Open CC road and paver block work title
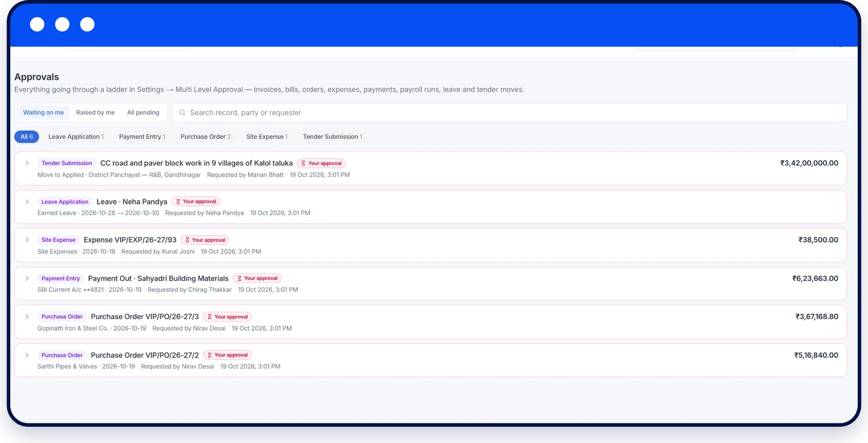The image size is (868, 443). click(x=196, y=163)
